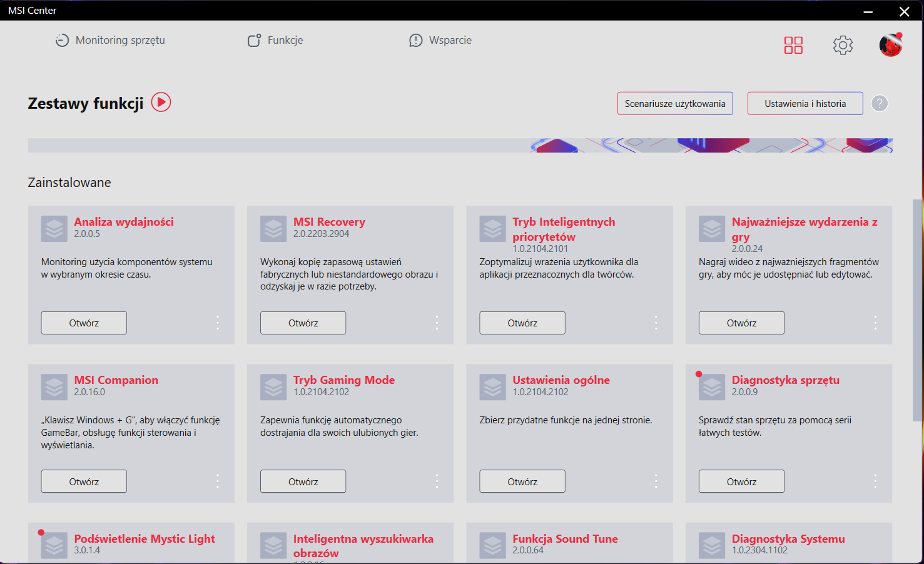
Task: Open Ustawienia i historia
Action: tap(805, 104)
